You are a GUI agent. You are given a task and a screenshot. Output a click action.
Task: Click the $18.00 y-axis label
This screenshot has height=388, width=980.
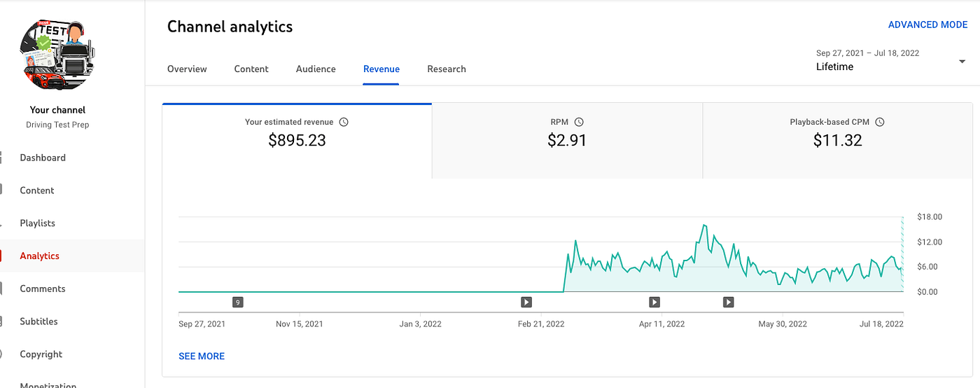click(930, 217)
